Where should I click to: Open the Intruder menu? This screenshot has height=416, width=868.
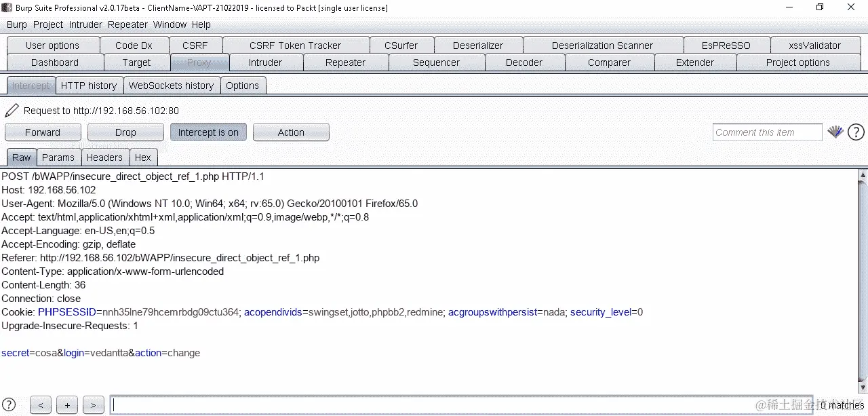85,24
